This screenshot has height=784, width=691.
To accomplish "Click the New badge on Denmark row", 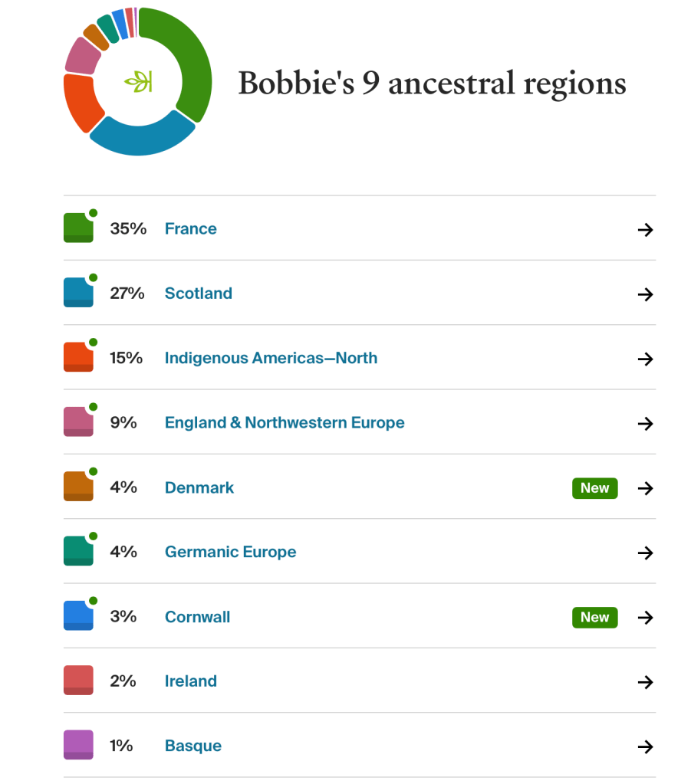I will [594, 488].
